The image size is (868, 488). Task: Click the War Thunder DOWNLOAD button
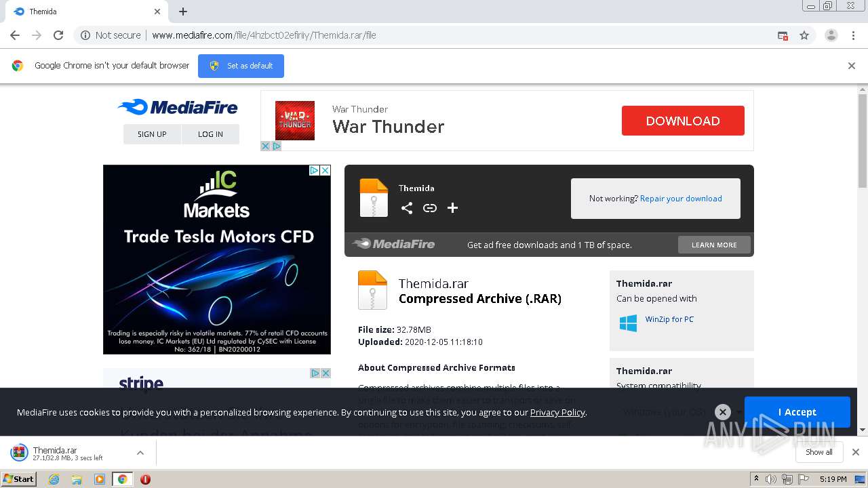point(683,121)
